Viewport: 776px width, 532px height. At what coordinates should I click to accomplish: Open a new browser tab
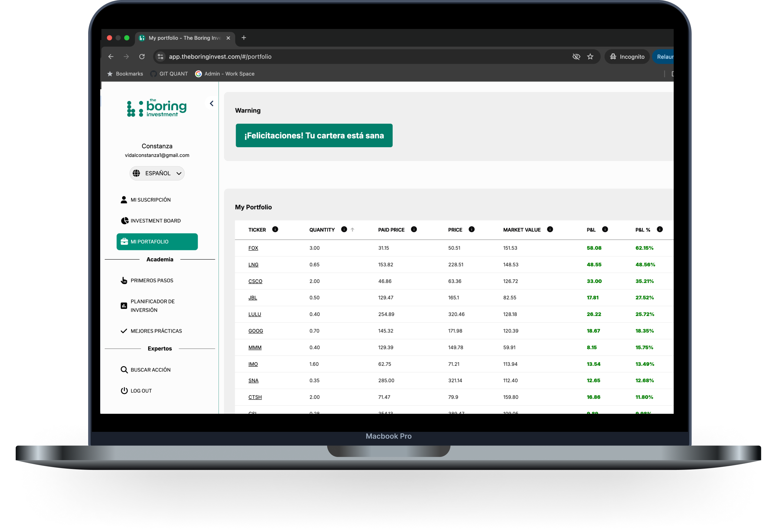point(244,38)
